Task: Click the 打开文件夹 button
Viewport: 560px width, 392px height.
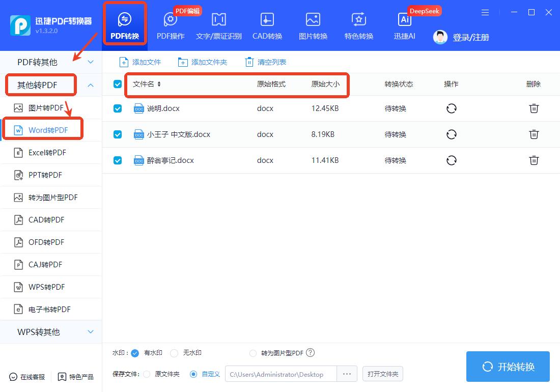Action: click(382, 374)
